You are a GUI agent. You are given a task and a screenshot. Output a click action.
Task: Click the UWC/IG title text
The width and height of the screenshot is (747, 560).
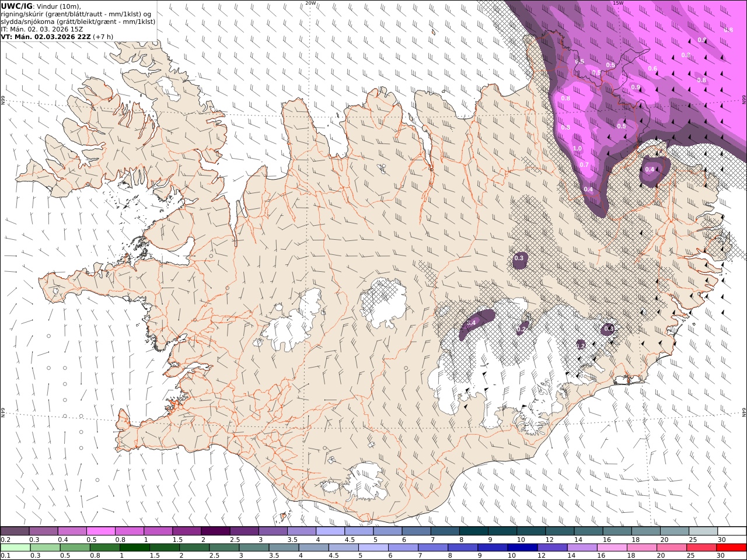click(17, 6)
